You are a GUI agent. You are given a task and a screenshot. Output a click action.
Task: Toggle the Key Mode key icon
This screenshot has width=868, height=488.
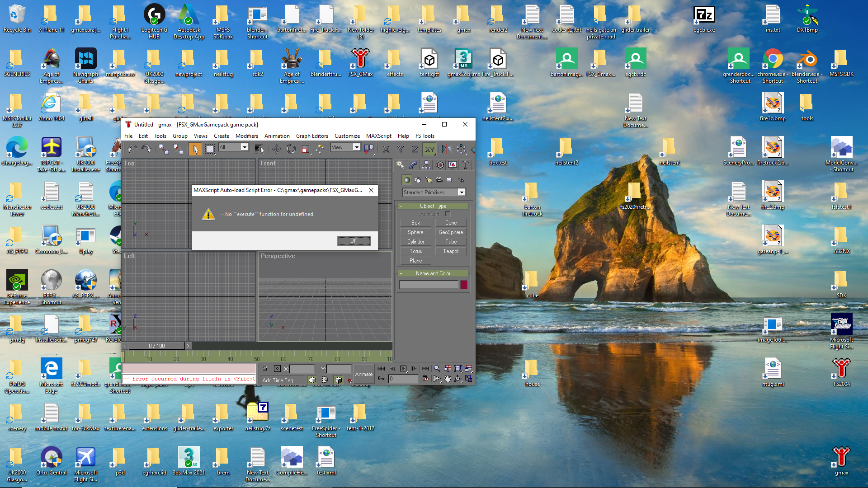pos(381,379)
